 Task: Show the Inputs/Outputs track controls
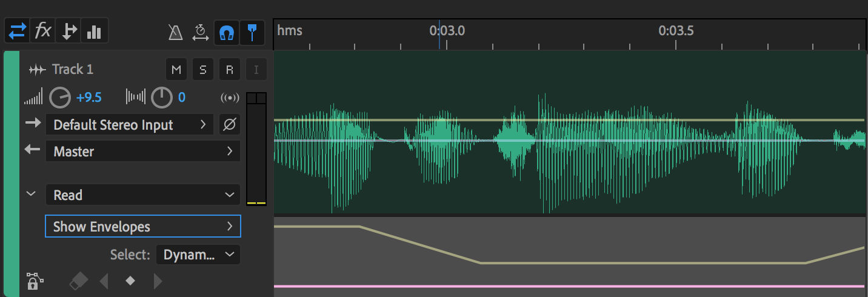pyautogui.click(x=18, y=31)
